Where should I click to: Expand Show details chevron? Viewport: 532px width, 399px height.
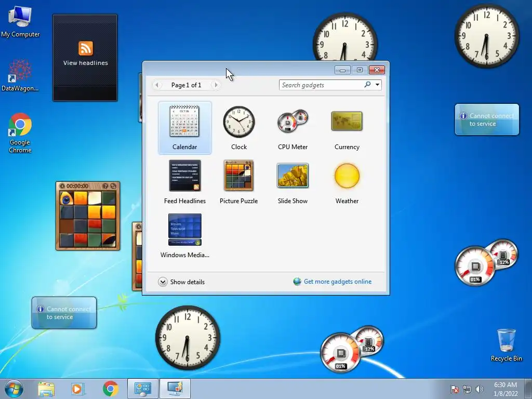163,282
